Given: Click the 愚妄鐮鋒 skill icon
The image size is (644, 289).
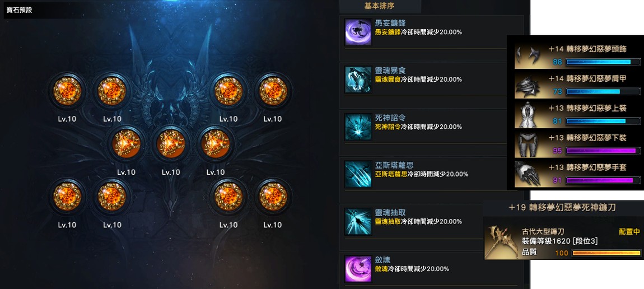Looking at the screenshot, I should point(358,32).
